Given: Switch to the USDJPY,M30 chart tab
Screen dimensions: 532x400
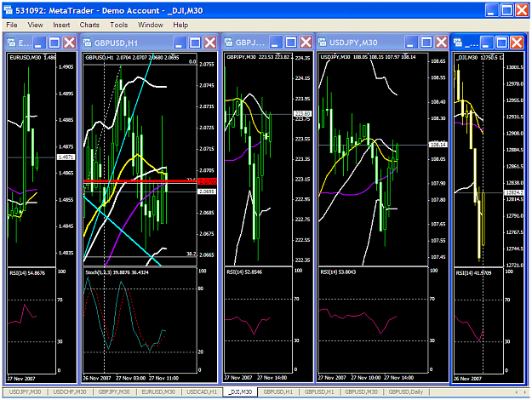Looking at the screenshot, I should click(x=25, y=391).
